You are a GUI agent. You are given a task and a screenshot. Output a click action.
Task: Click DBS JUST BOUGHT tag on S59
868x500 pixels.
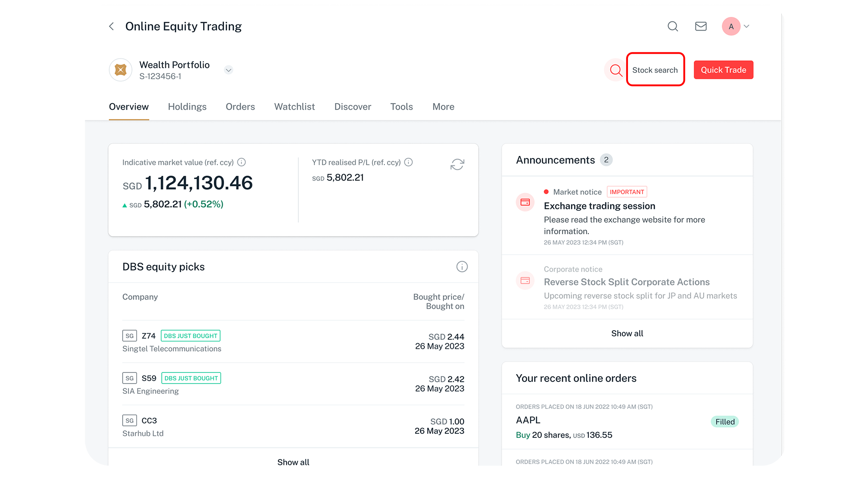tap(191, 378)
